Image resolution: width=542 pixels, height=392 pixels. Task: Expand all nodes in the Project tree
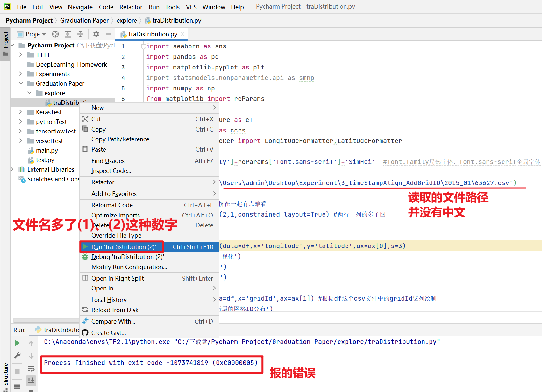[68, 34]
